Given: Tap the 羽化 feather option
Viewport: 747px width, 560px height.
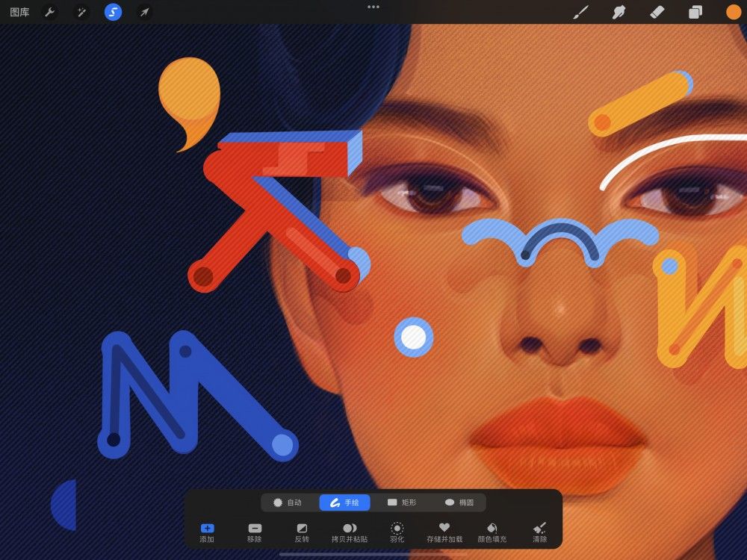Looking at the screenshot, I should [397, 529].
